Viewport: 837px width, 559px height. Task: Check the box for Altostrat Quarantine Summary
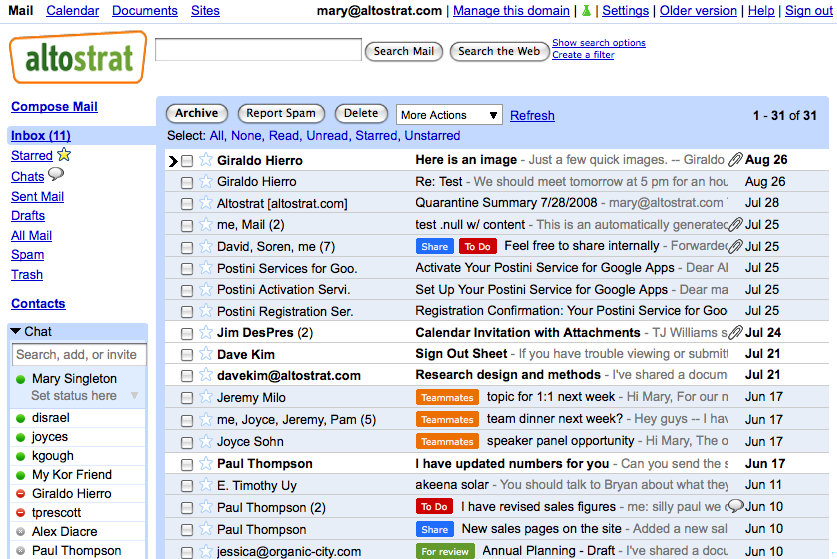pyautogui.click(x=187, y=204)
